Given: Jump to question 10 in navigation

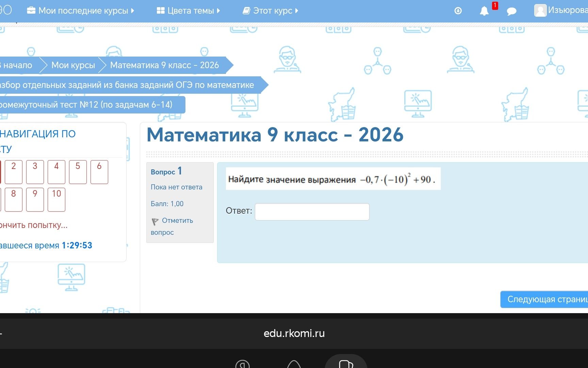Looking at the screenshot, I should 56,200.
